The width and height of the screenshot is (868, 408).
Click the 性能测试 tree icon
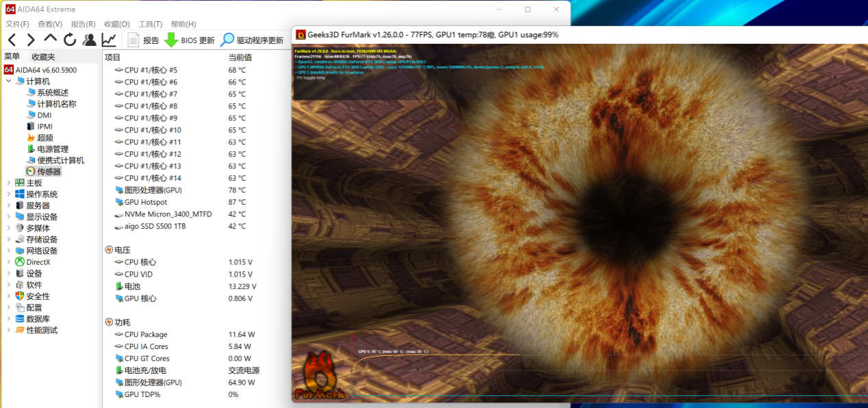pos(20,330)
